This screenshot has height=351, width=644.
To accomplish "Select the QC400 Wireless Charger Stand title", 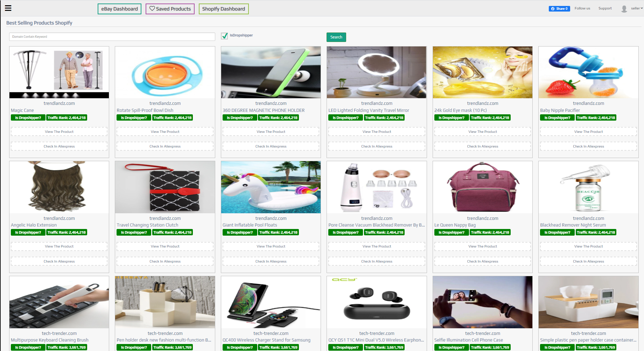I will click(266, 340).
